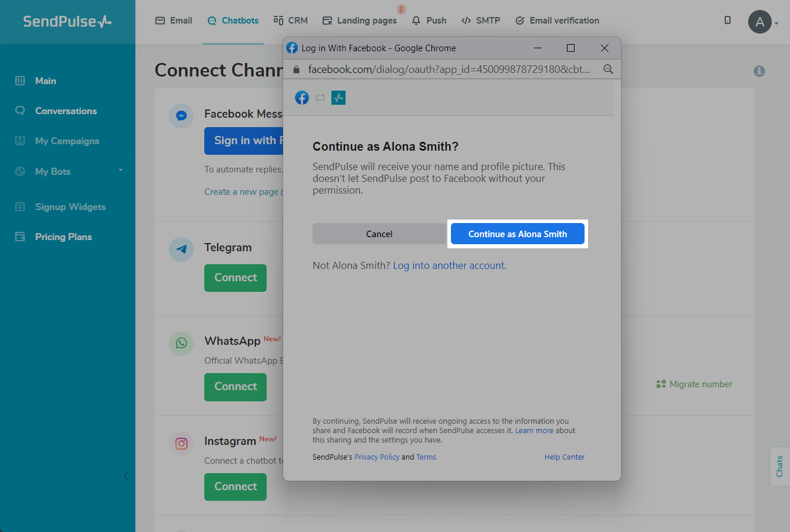This screenshot has width=790, height=532.
Task: Click the info icon near page title
Action: [759, 71]
